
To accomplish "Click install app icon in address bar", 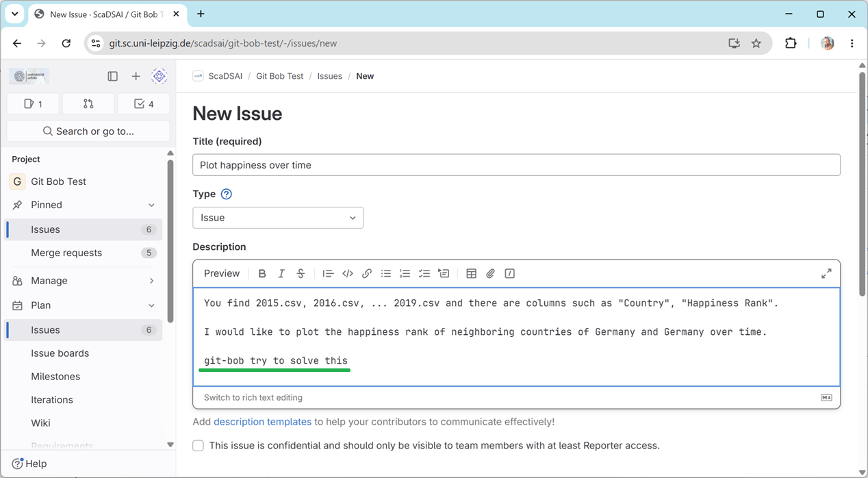I will pyautogui.click(x=734, y=43).
